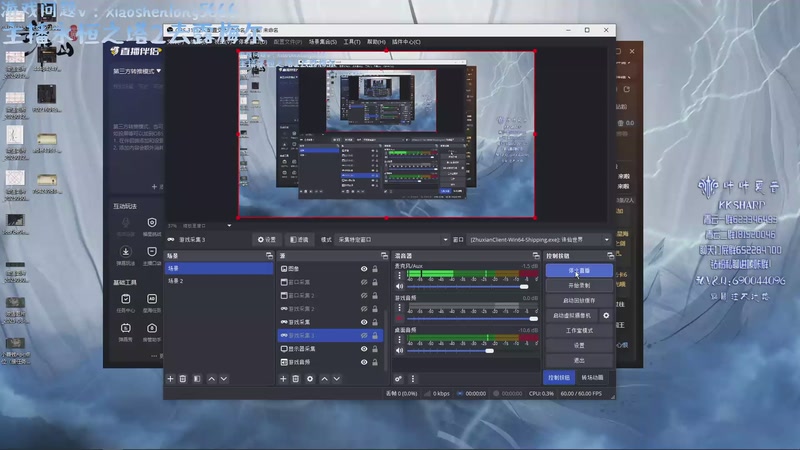Open source properties gear icon

[x=310, y=379]
